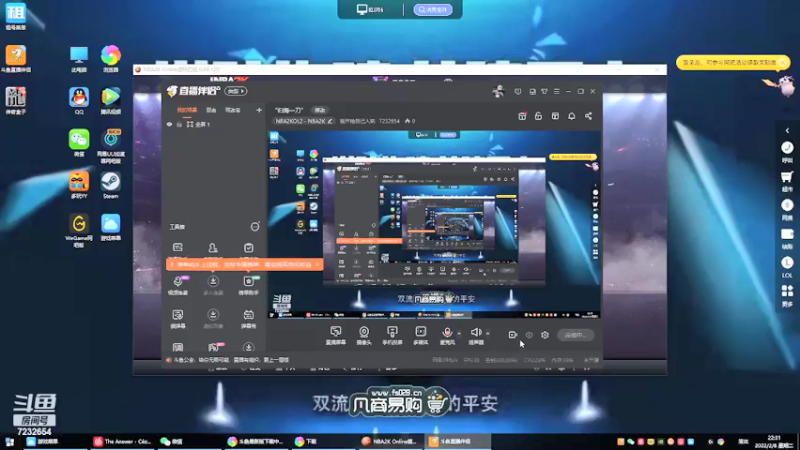This screenshot has width=800, height=450.
Task: Switch to The Answer taskbar item
Action: coord(122,442)
